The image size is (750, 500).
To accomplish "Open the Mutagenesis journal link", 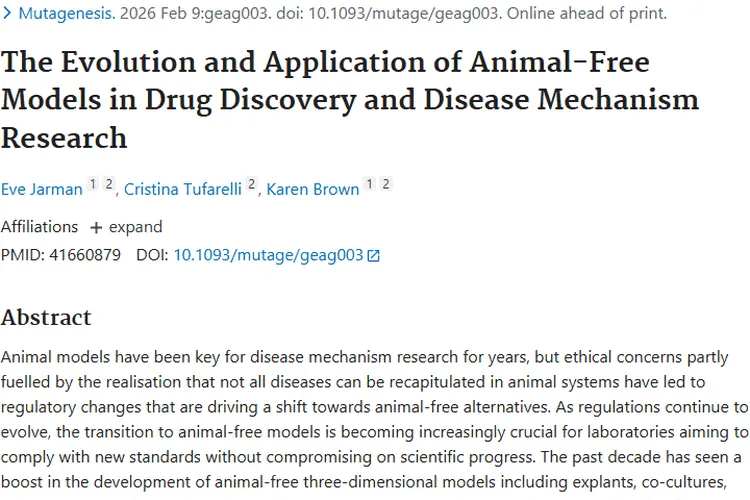I will pos(61,14).
